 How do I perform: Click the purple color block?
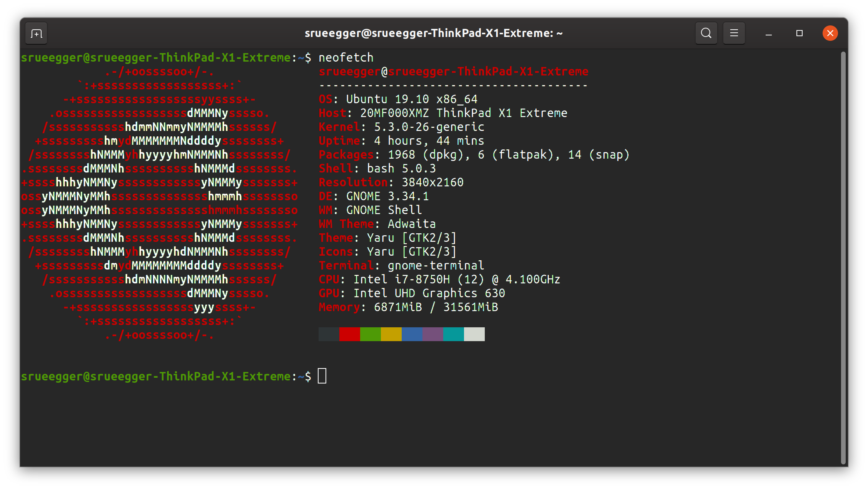[432, 334]
